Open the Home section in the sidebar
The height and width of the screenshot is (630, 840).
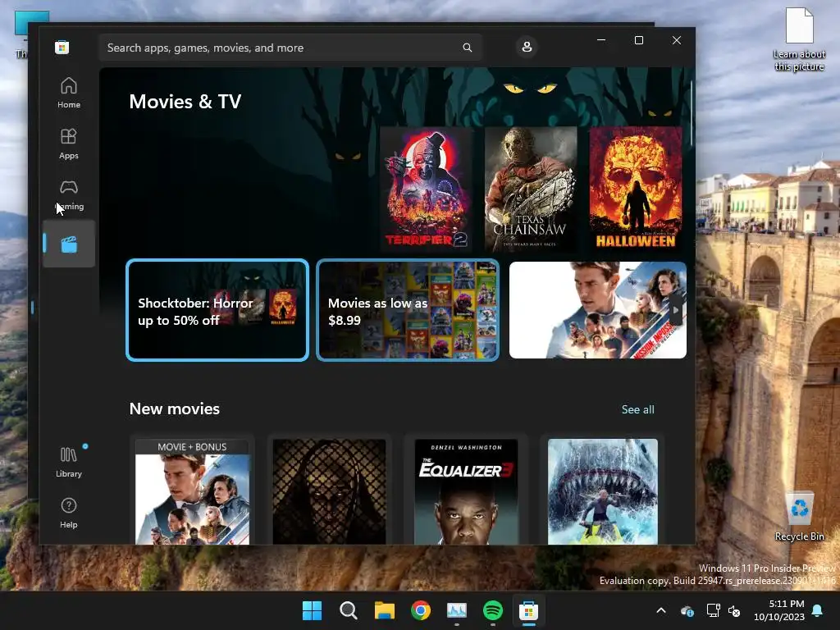tap(69, 93)
